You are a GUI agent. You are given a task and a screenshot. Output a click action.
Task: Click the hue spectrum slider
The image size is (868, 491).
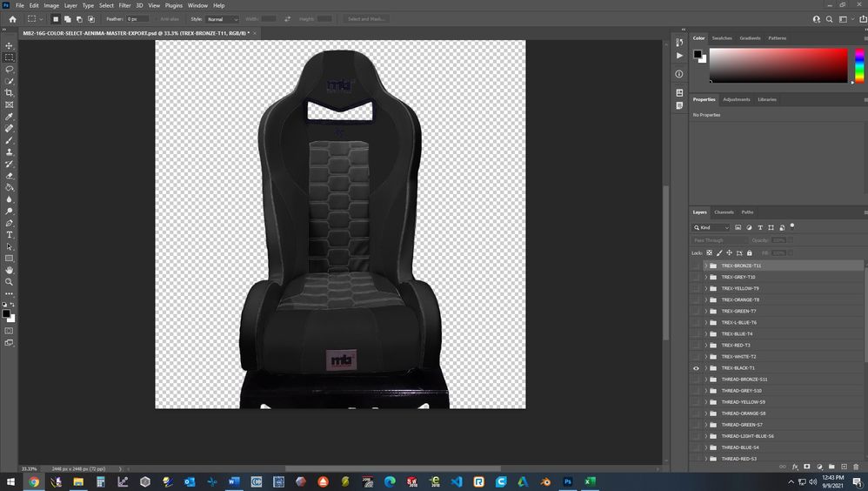[x=859, y=65]
